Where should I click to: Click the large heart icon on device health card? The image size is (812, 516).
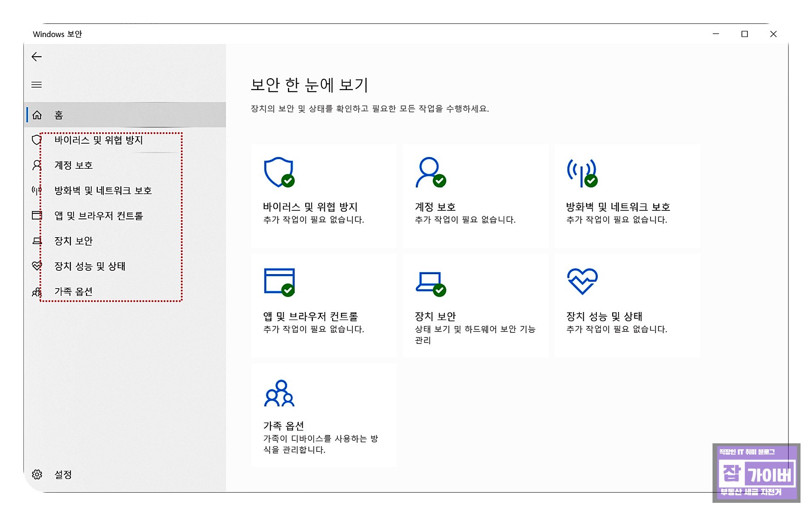click(x=582, y=281)
